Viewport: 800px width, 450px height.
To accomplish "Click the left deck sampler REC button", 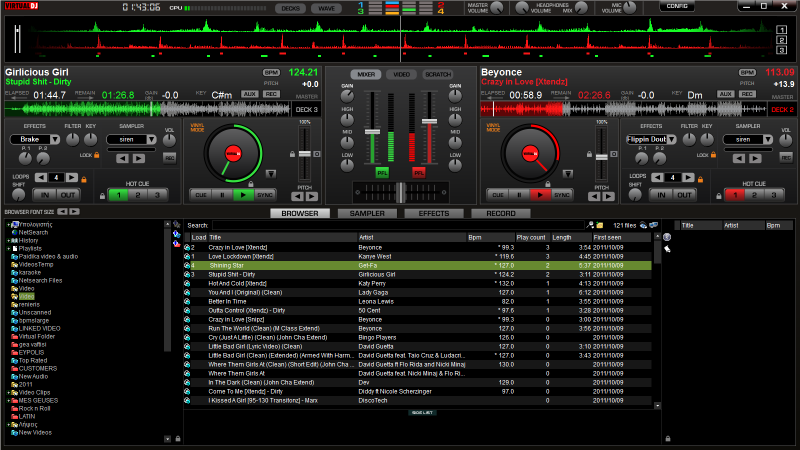I will [x=169, y=158].
